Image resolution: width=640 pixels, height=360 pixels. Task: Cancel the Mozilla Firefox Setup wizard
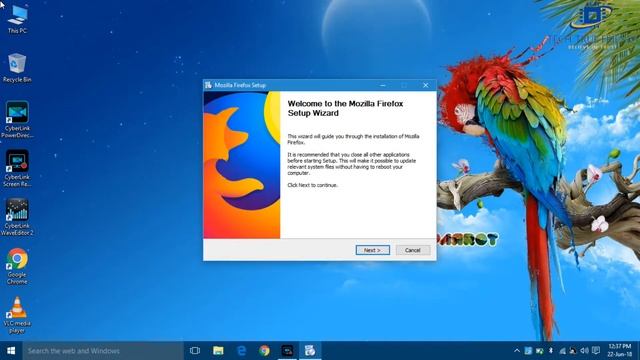[x=413, y=250]
